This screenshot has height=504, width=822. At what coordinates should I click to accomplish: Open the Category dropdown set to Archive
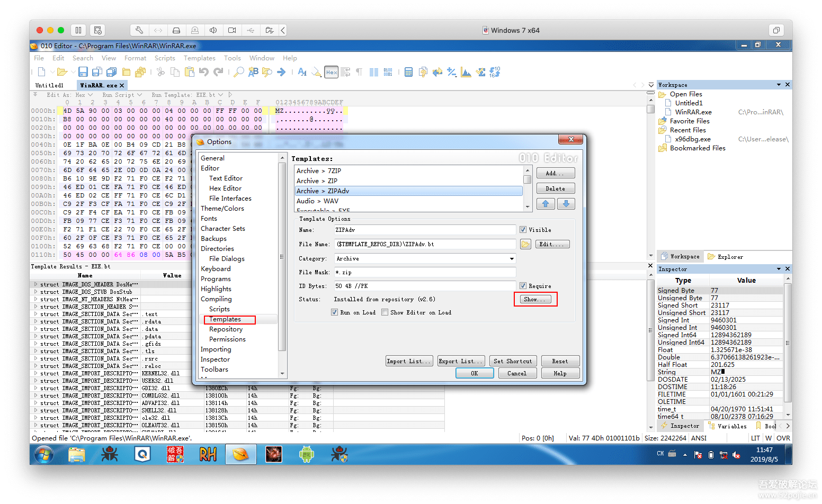click(425, 258)
